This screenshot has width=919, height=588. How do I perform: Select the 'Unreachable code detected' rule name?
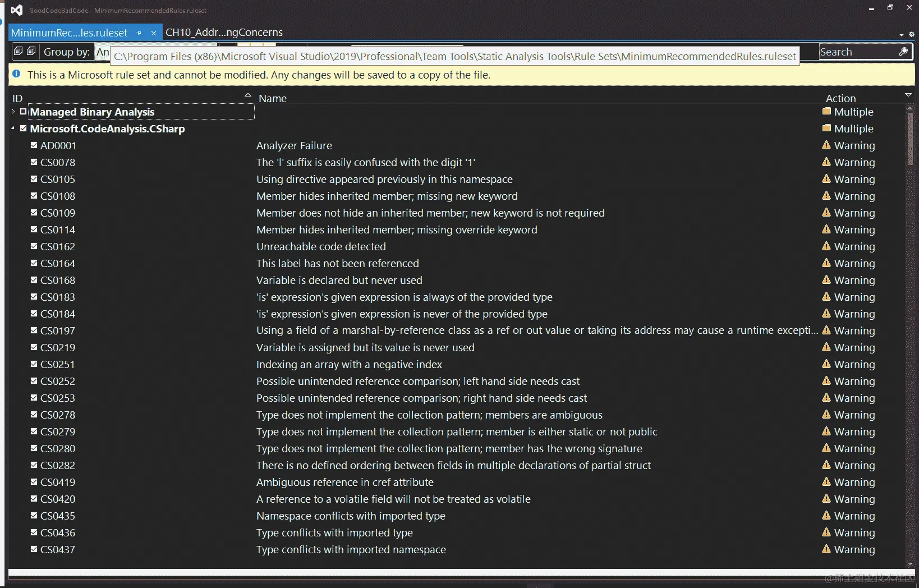click(x=321, y=246)
